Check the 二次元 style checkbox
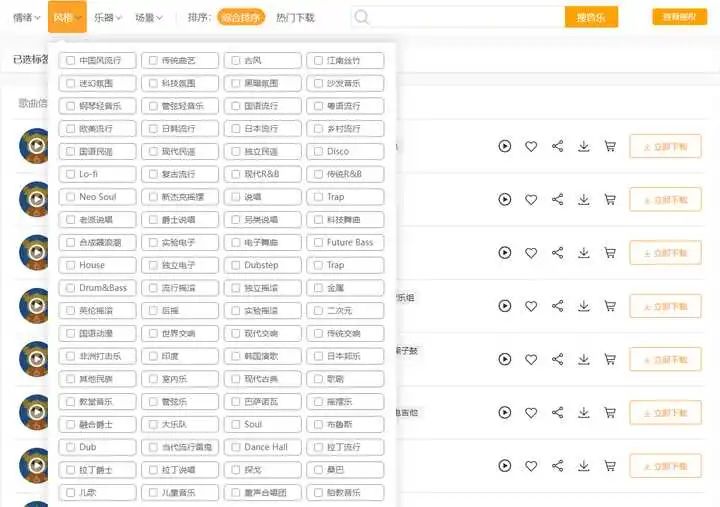 point(318,310)
